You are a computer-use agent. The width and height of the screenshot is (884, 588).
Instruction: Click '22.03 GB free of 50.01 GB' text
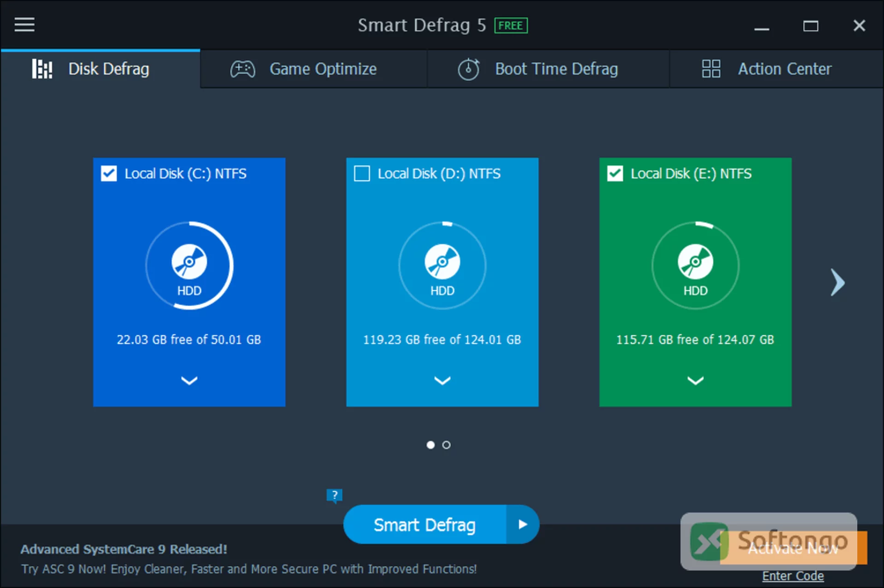click(189, 340)
